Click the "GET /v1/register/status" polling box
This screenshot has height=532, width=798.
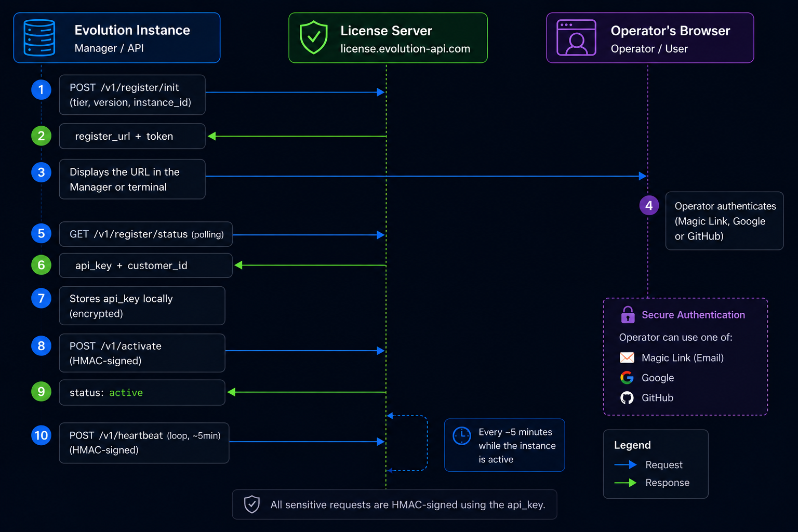(x=145, y=234)
